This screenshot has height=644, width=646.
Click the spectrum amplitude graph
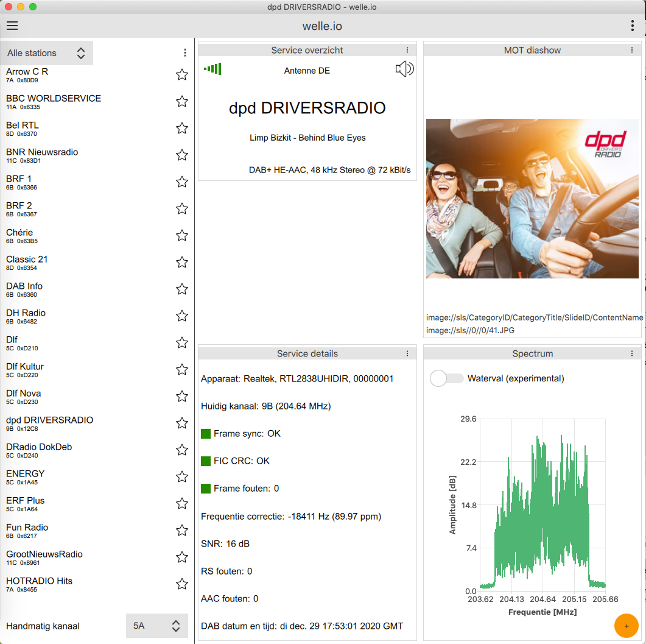542,504
